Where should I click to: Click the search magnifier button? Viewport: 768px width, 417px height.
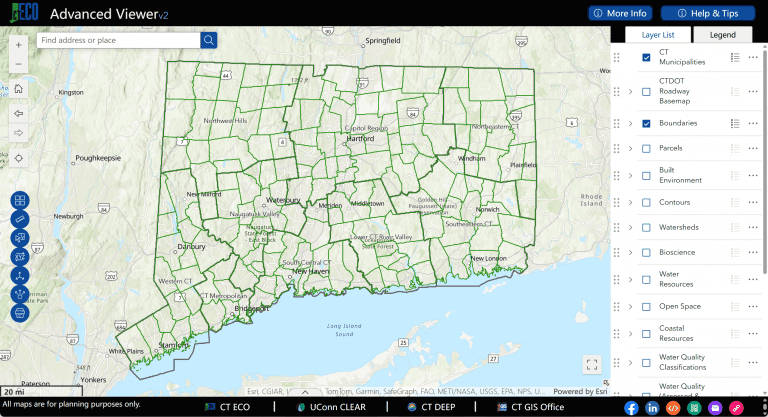click(x=209, y=40)
